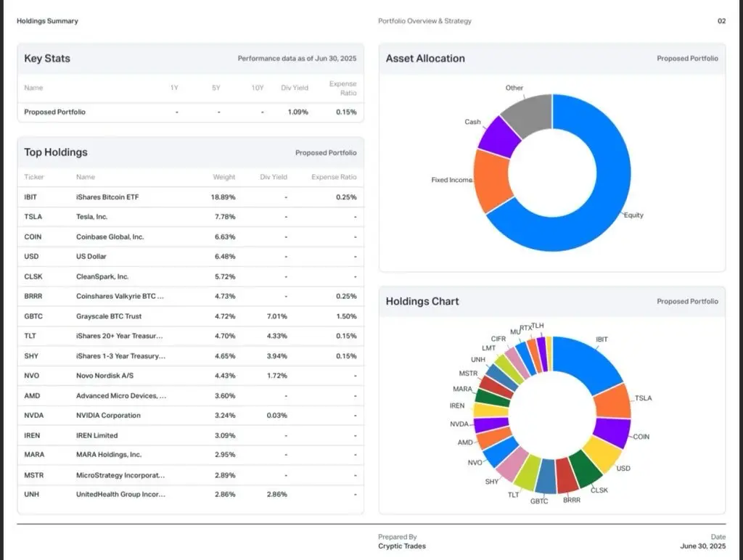The width and height of the screenshot is (743, 560).
Task: Click the purple Cash donut segment
Action: point(500,137)
